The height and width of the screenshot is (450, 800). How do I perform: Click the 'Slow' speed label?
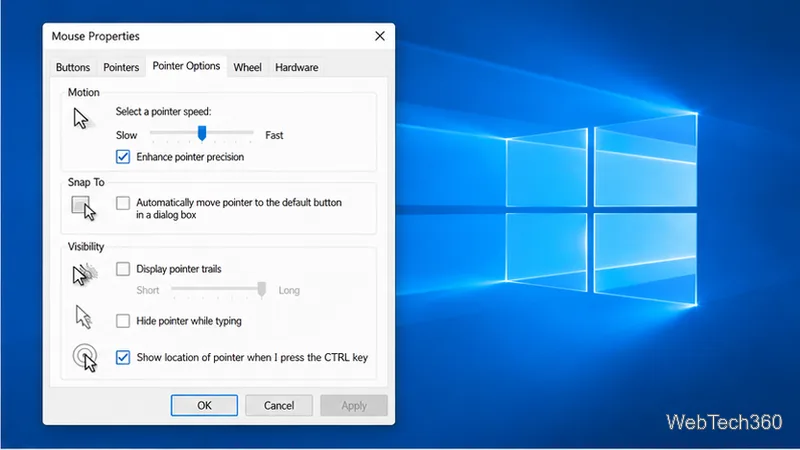127,135
